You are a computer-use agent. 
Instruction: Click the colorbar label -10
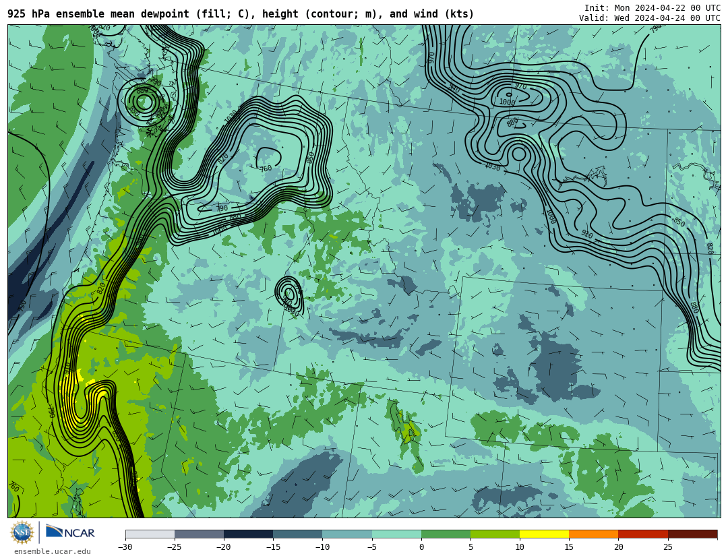pos(322,547)
